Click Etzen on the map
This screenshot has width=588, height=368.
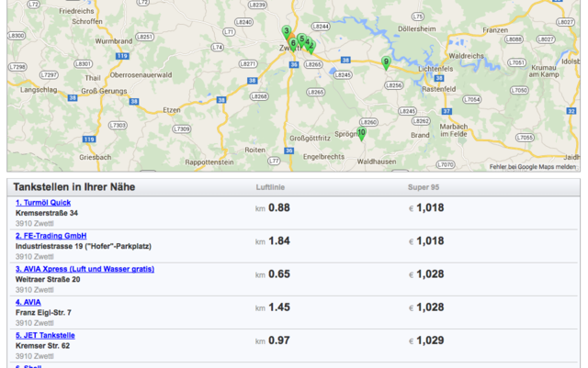(172, 110)
